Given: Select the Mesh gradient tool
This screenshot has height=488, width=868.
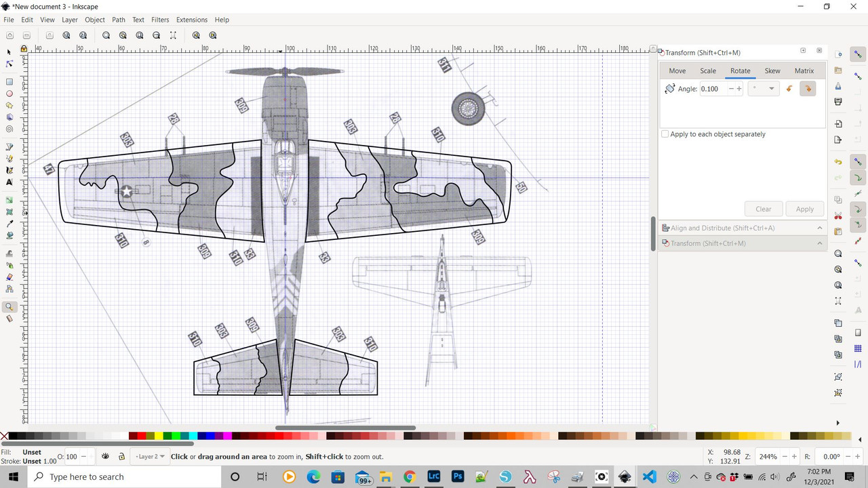Looking at the screenshot, I should (x=9, y=212).
